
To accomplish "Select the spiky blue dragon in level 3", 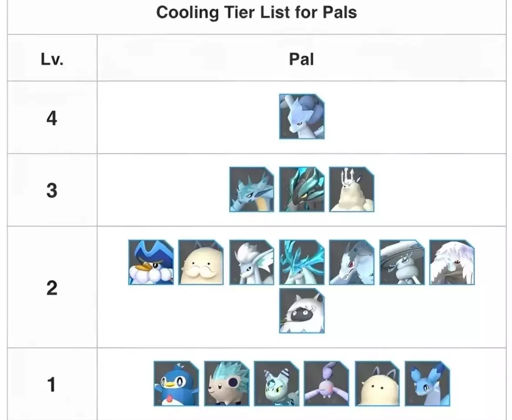I will [x=252, y=189].
